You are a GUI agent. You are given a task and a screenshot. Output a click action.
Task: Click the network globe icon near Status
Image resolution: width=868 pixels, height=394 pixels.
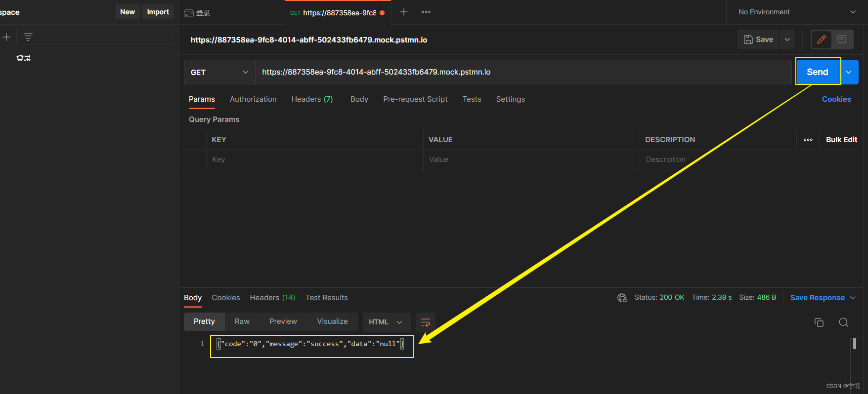coord(622,298)
